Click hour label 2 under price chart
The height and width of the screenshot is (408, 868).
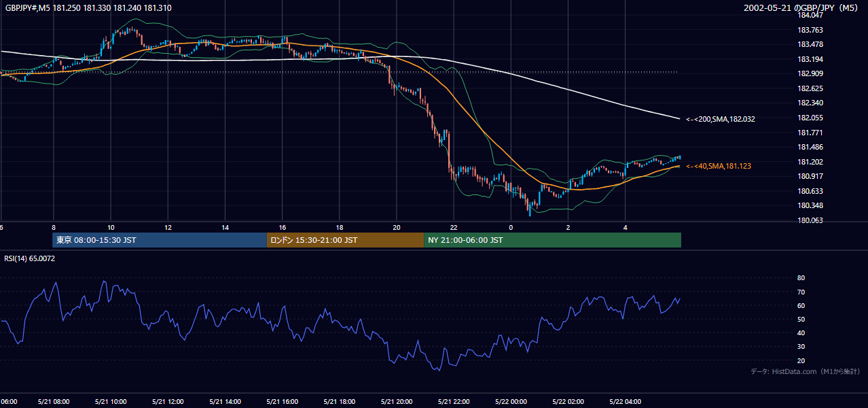click(568, 228)
